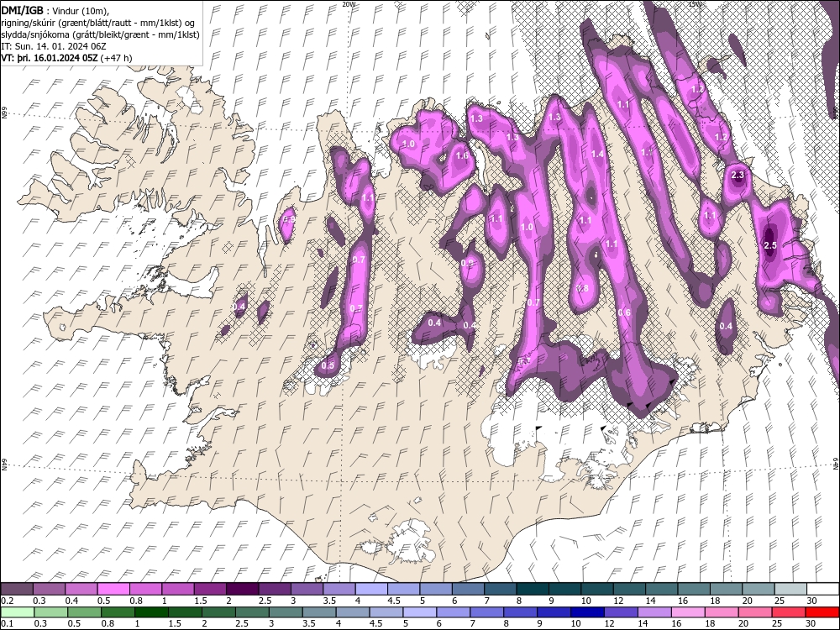
Task: Click the 1.6 snowfall value on the map
Action: click(x=462, y=156)
